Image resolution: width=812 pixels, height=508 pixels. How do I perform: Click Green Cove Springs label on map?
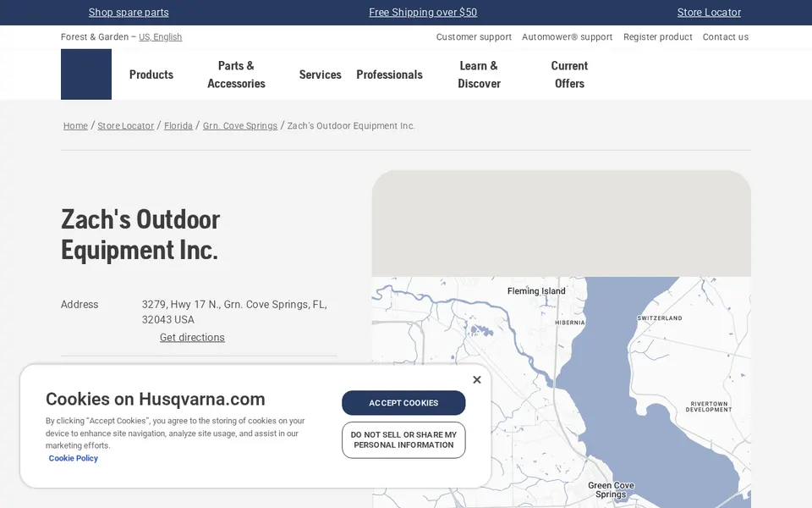(611, 490)
